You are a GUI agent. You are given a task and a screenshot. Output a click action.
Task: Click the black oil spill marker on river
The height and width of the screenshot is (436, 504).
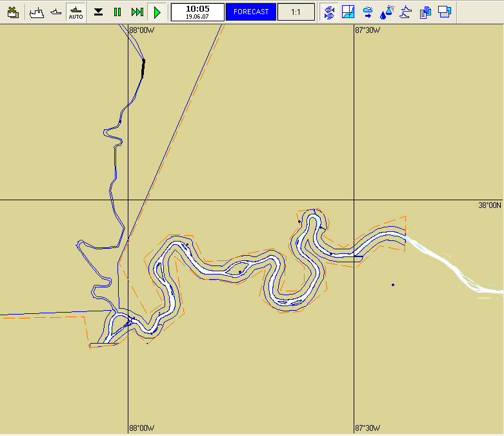143,68
